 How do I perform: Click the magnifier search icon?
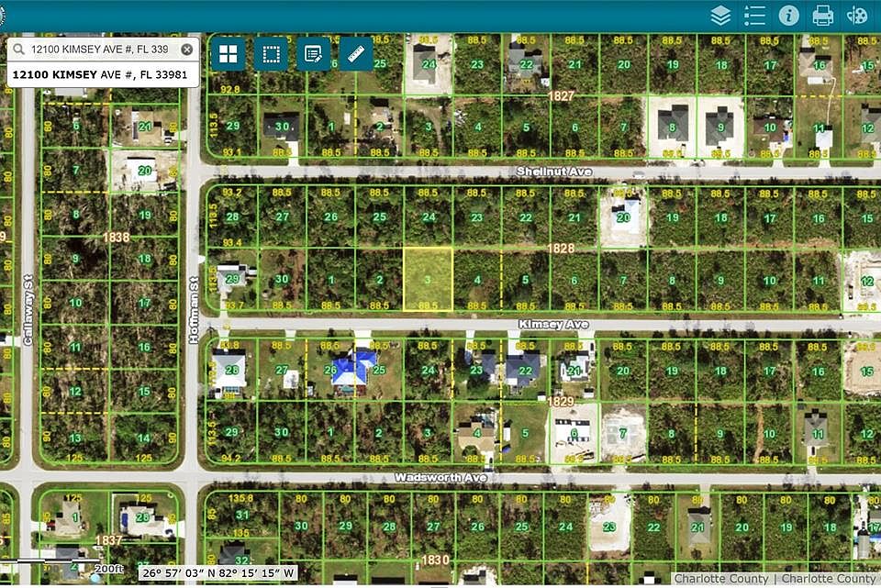pyautogui.click(x=19, y=50)
